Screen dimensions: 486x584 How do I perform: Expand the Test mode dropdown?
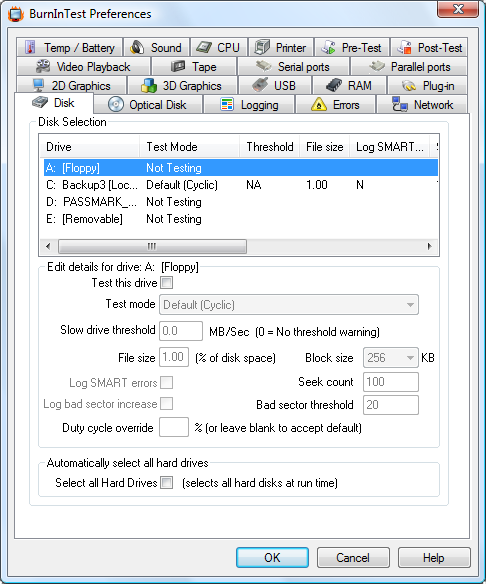coord(289,305)
